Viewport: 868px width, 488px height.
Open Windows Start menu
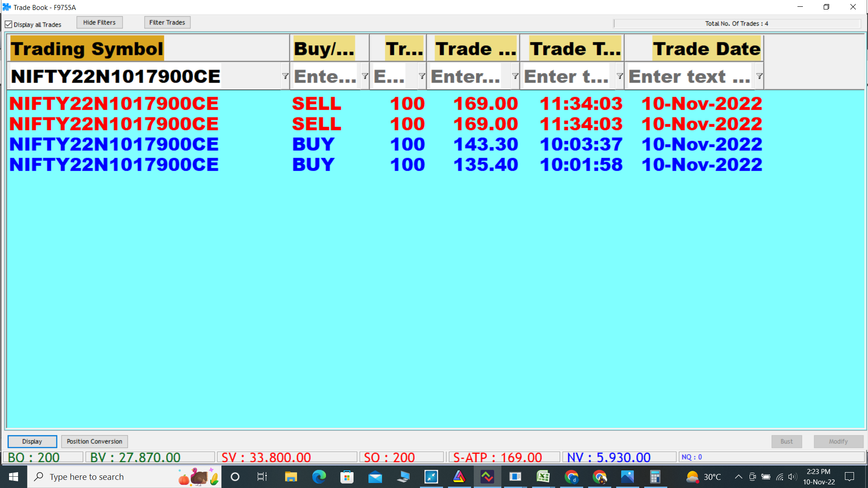[x=14, y=477]
